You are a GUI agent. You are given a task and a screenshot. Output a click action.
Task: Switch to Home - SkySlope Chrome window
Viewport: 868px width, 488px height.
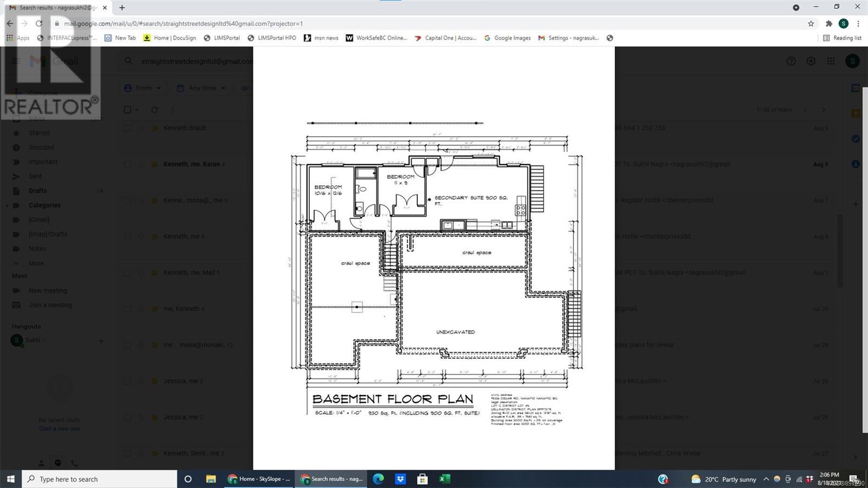tap(259, 479)
